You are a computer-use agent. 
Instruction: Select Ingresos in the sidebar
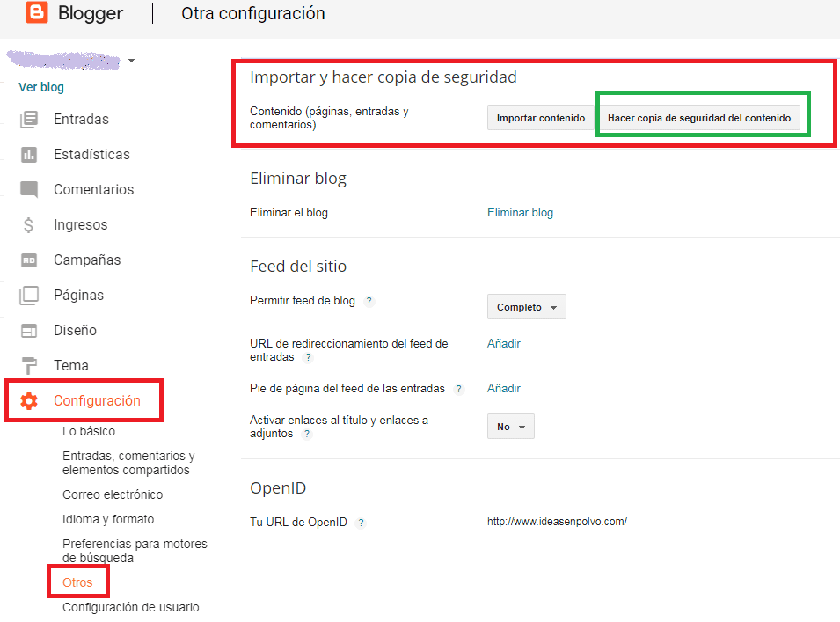click(x=80, y=225)
